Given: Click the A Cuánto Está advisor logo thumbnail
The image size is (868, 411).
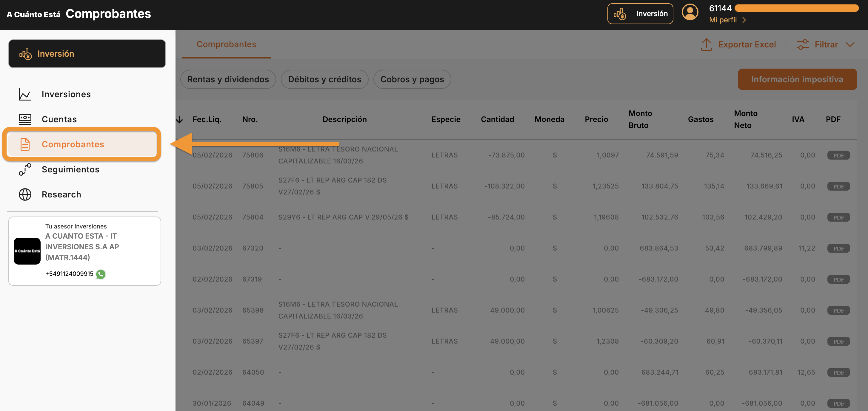Looking at the screenshot, I should (x=27, y=251).
